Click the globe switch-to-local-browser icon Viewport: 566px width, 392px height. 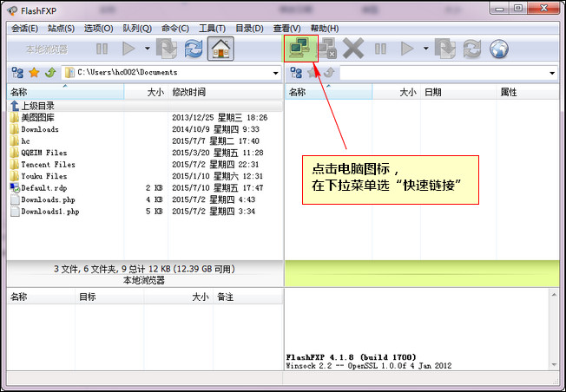coord(499,49)
